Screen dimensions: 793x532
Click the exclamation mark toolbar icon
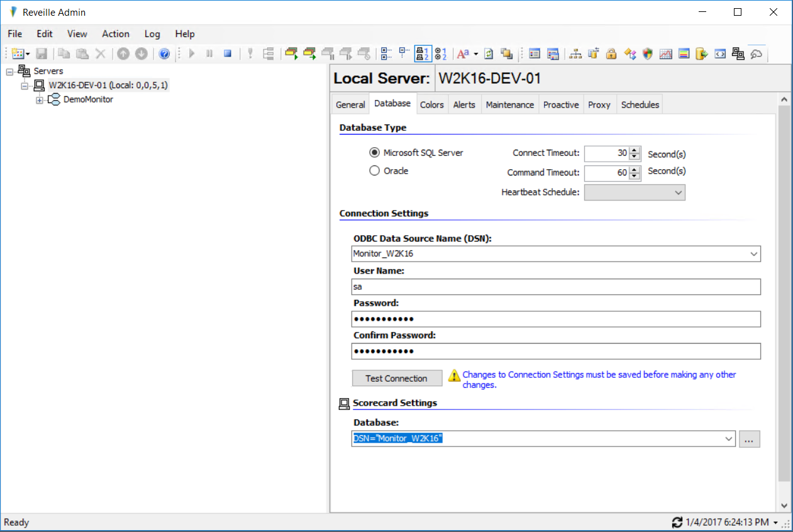250,54
